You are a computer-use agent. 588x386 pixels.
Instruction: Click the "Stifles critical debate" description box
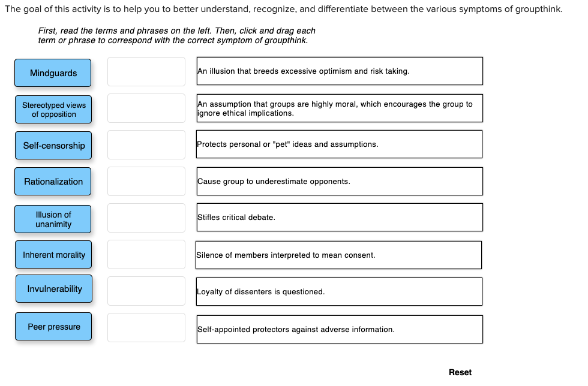click(x=340, y=218)
